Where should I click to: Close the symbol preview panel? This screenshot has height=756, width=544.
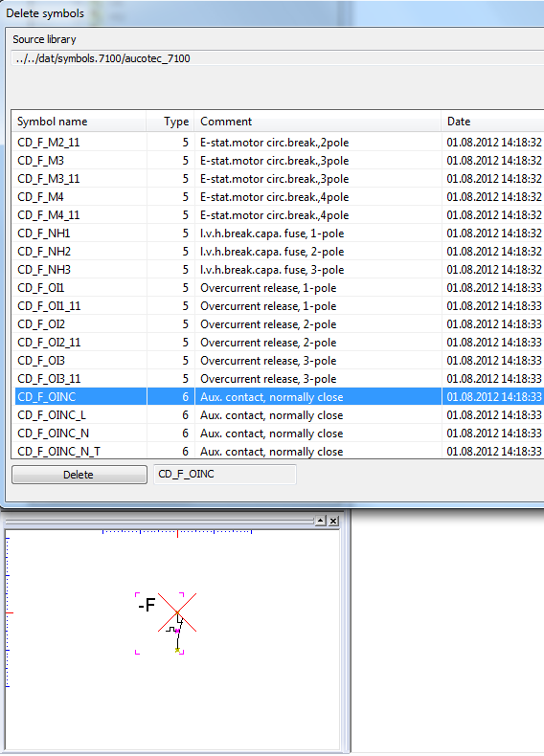[333, 521]
